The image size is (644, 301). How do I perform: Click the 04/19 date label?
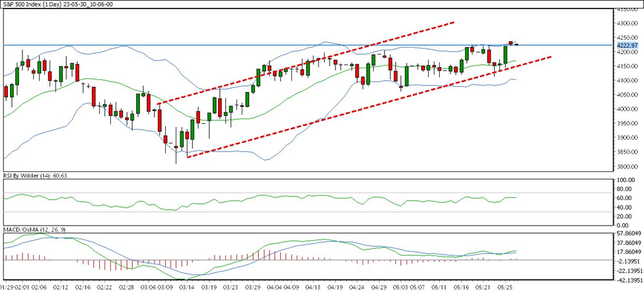pyautogui.click(x=336, y=288)
